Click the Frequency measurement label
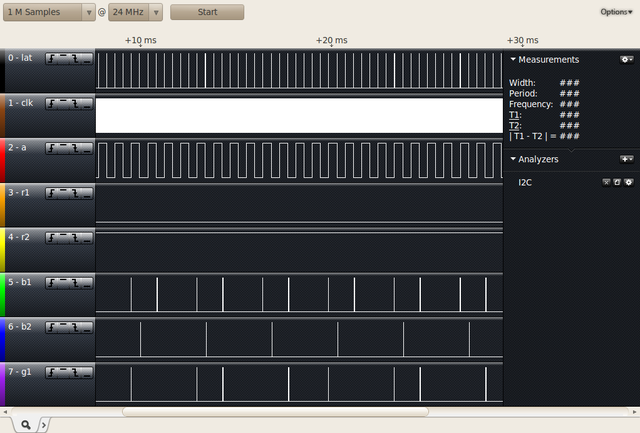The width and height of the screenshot is (640, 433). [531, 104]
